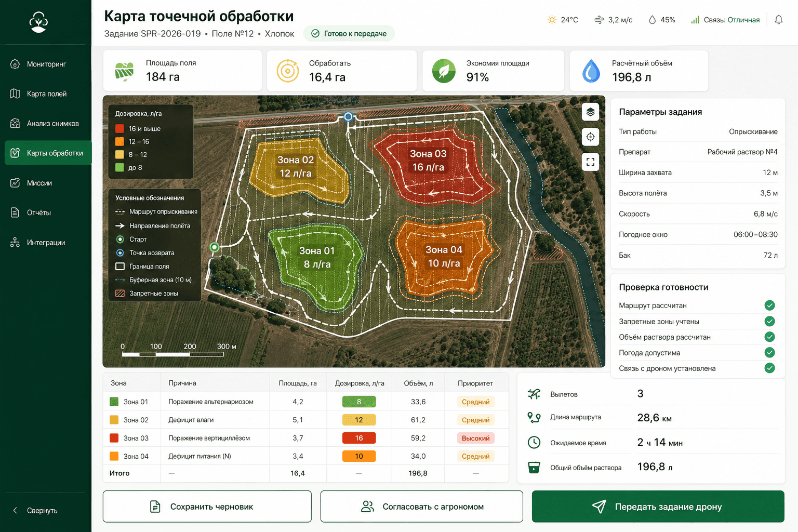Click the clock icon beside Ожидаемое время
Screen dimensions: 798x532
pyautogui.click(x=534, y=442)
